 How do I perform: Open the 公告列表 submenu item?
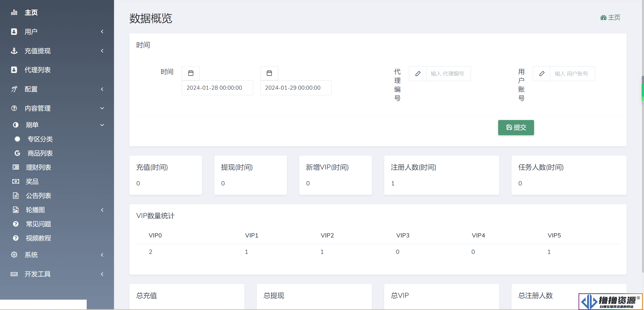coord(38,196)
